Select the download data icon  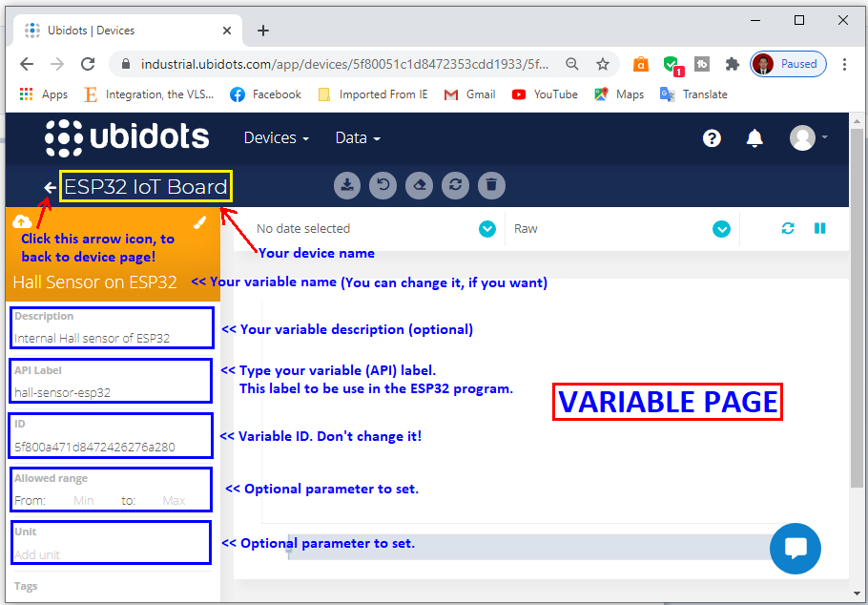[x=347, y=185]
